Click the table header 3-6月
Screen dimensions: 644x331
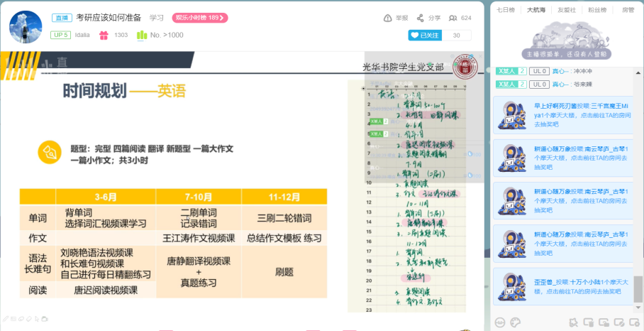click(x=106, y=197)
